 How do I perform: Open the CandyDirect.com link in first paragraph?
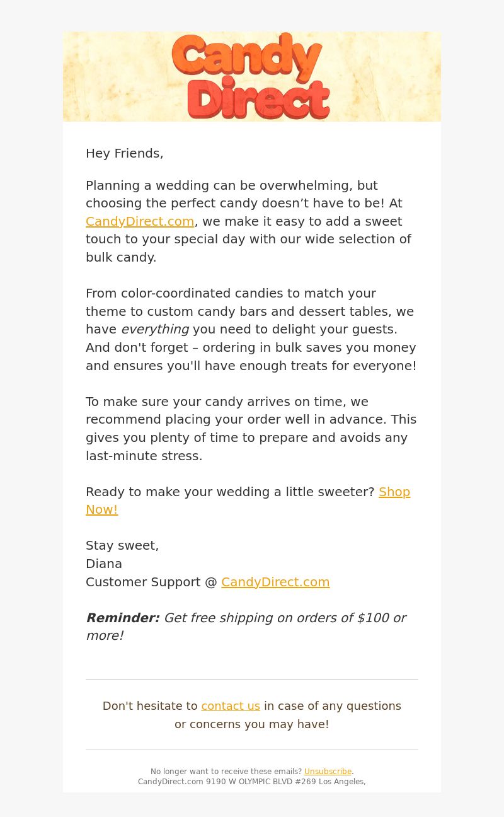[140, 221]
